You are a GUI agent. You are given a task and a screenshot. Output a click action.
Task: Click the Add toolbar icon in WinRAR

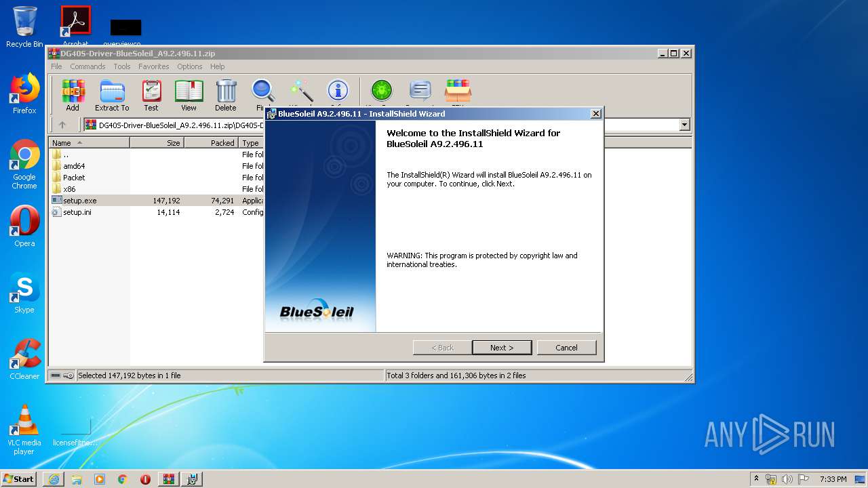73,95
